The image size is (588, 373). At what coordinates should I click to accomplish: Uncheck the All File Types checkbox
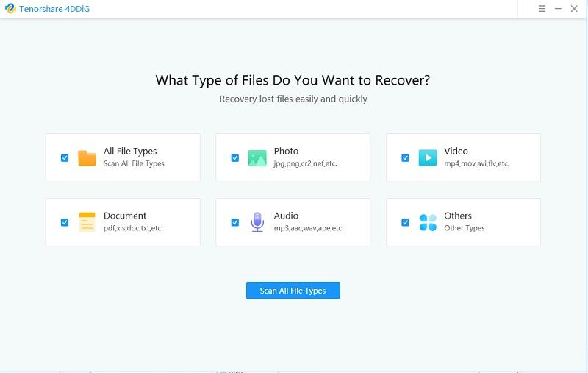tap(65, 158)
